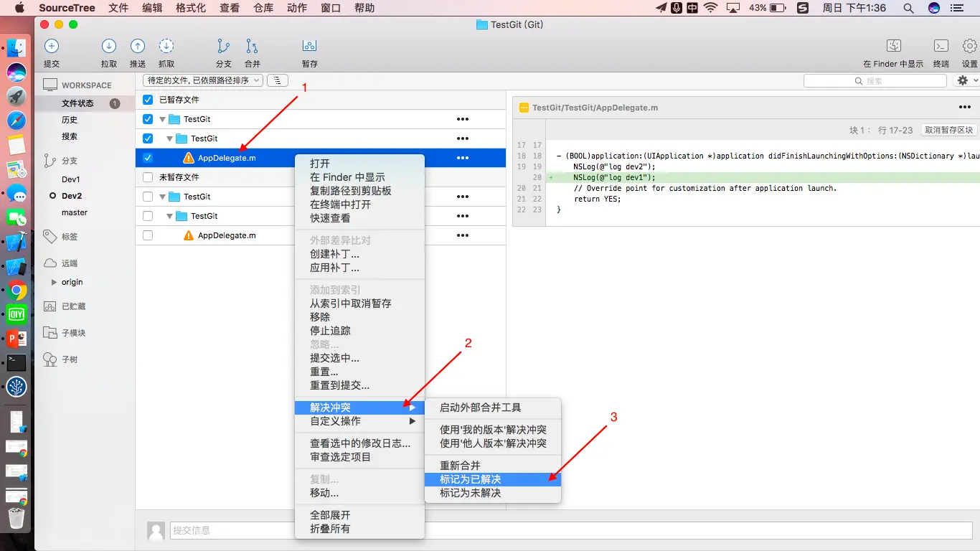Click the search field in toolbar
The image size is (980, 551).
point(875,81)
